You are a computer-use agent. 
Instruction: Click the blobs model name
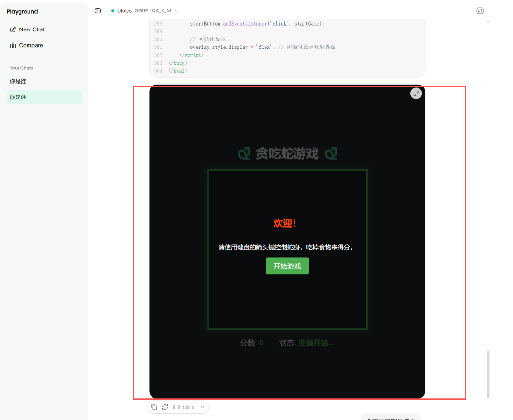(x=124, y=11)
